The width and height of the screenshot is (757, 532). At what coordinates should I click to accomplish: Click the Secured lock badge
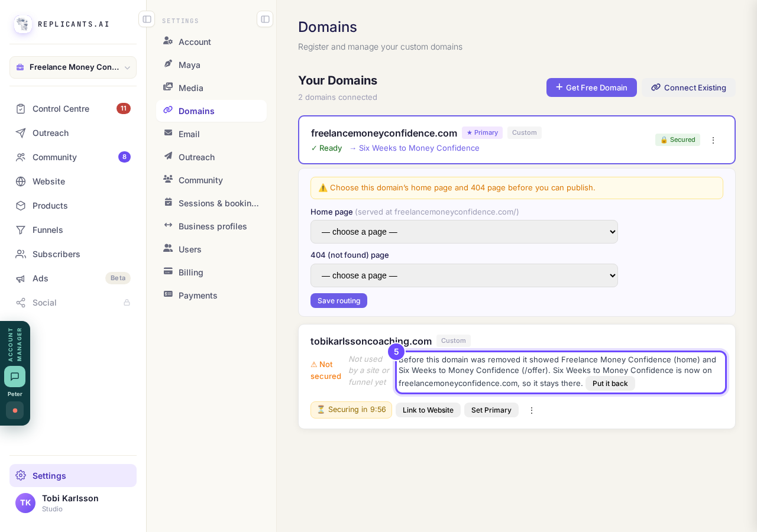click(678, 140)
